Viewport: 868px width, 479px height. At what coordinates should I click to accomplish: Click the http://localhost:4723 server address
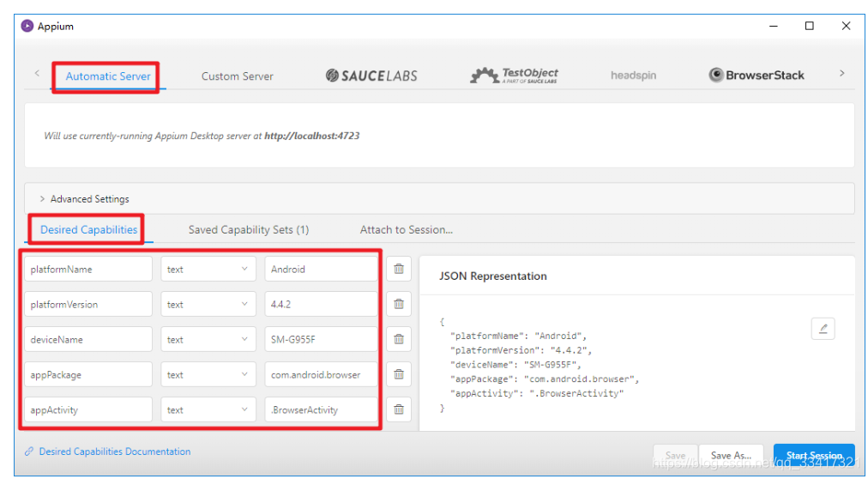click(x=311, y=136)
